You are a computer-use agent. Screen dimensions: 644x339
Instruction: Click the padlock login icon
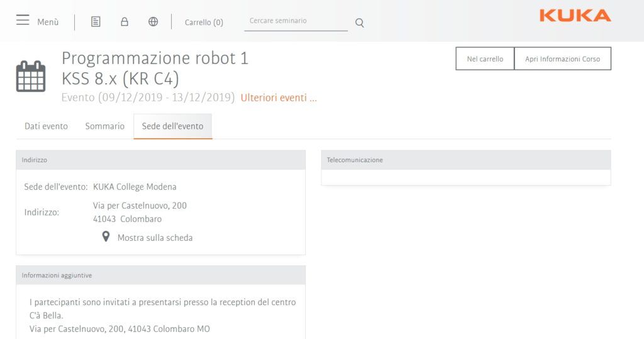(x=125, y=21)
